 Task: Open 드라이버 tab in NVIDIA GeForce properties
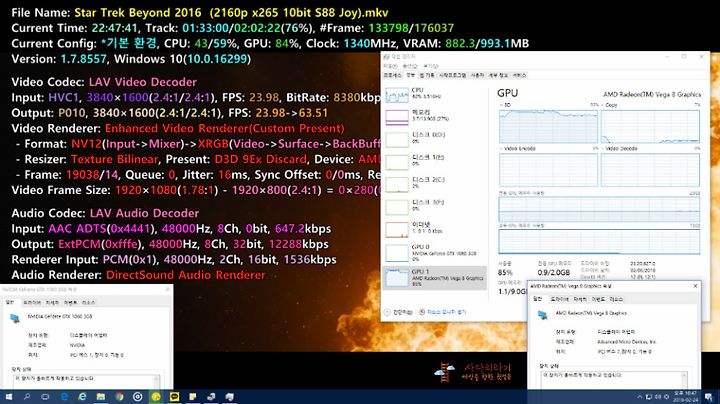pyautogui.click(x=32, y=303)
